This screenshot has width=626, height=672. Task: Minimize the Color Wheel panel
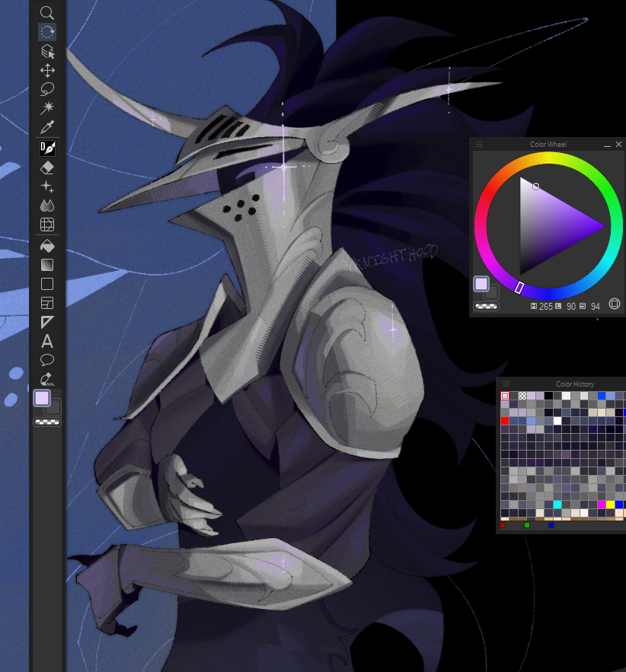[x=608, y=145]
